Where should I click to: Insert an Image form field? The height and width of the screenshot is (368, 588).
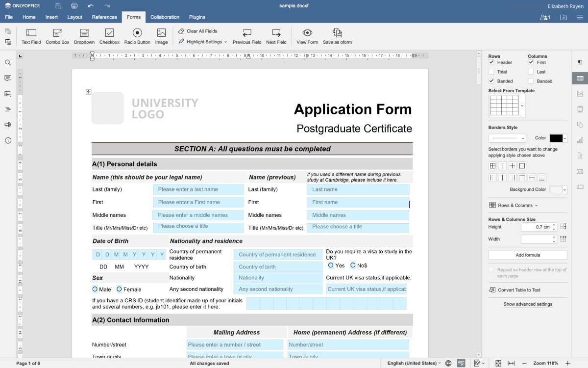pos(162,35)
